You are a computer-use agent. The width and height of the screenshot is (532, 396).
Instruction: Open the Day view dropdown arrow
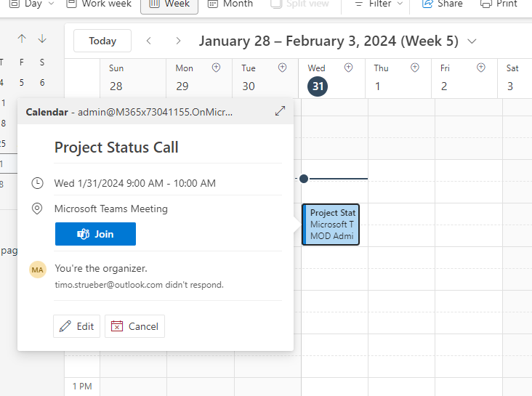[x=51, y=4]
